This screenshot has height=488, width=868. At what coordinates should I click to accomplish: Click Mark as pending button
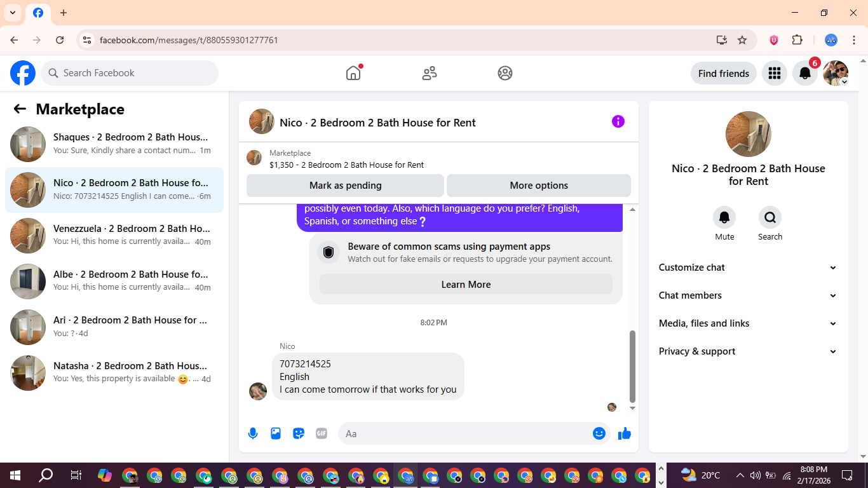[345, 186]
